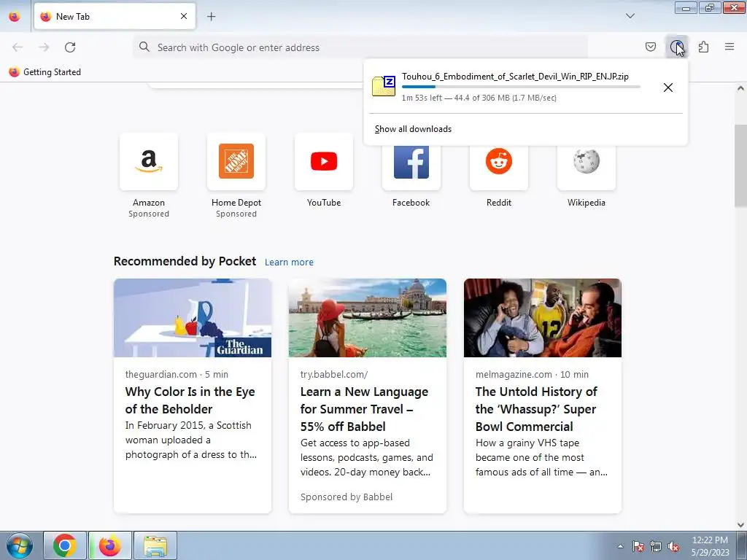Open Learn a New Language Babbel headline
Screen dimensions: 747x560
coord(364,409)
